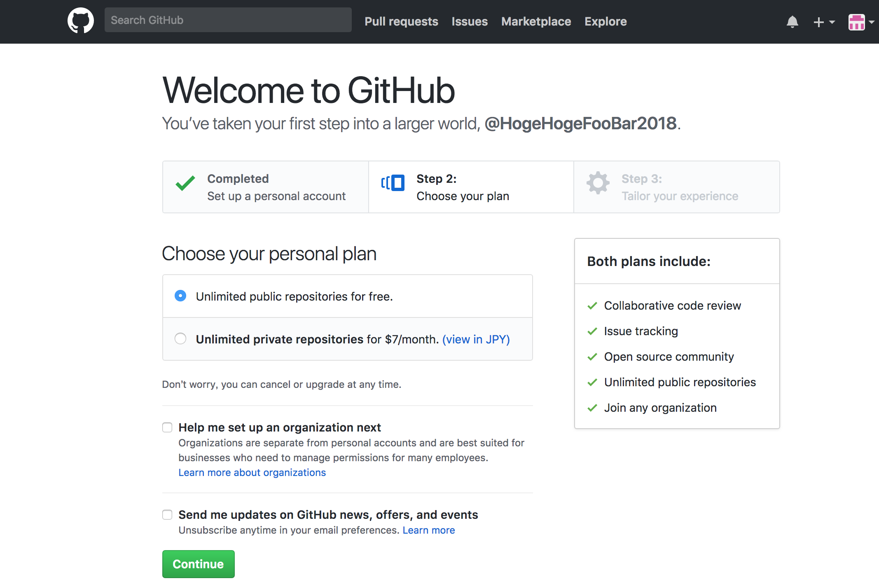Click Step 2: Choose your plan
This screenshot has height=588, width=879.
point(471,187)
